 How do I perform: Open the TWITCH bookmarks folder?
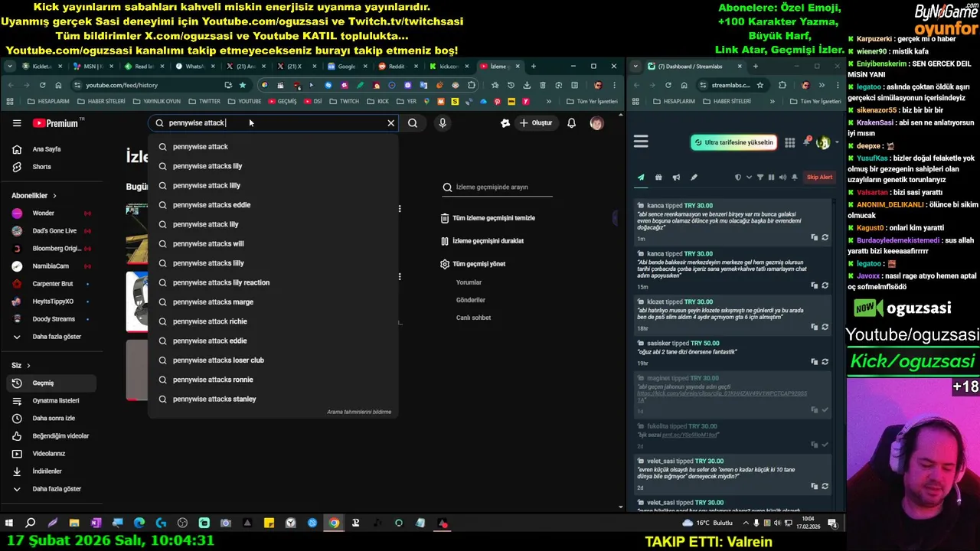(345, 101)
